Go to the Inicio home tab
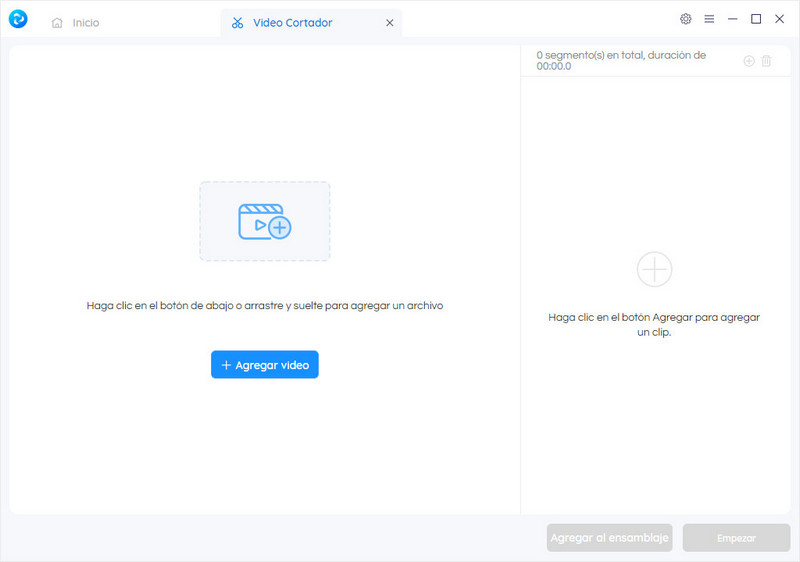The width and height of the screenshot is (800, 562). (x=76, y=23)
